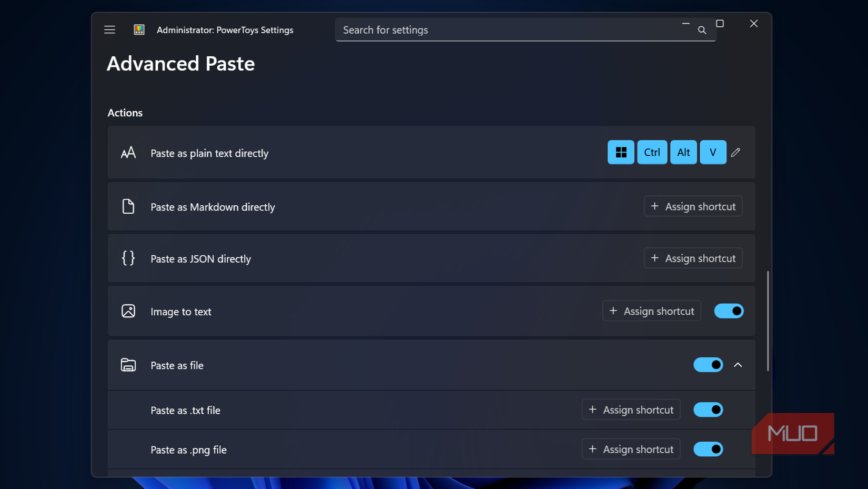Assign shortcut for Paste as Markdown directly
Viewport: 868px width, 489px height.
[693, 206]
